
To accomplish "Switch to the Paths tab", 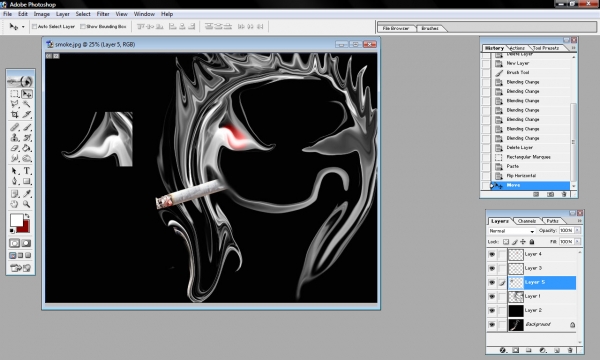I will 552,221.
